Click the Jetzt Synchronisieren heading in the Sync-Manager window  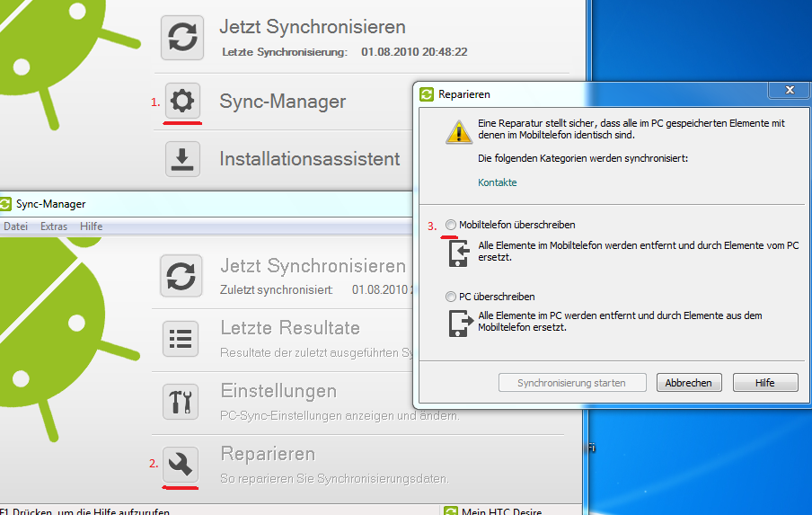313,266
